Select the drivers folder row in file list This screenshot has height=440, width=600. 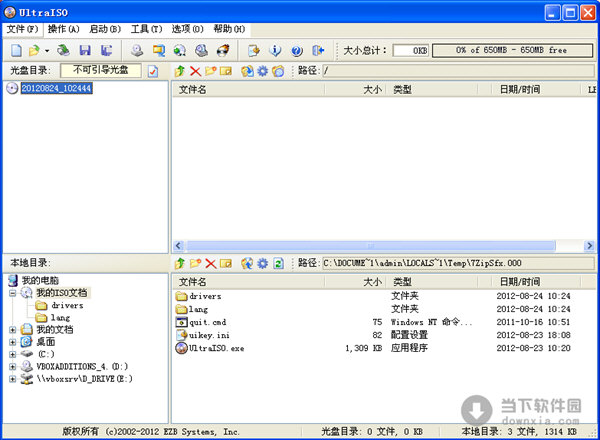click(x=383, y=296)
